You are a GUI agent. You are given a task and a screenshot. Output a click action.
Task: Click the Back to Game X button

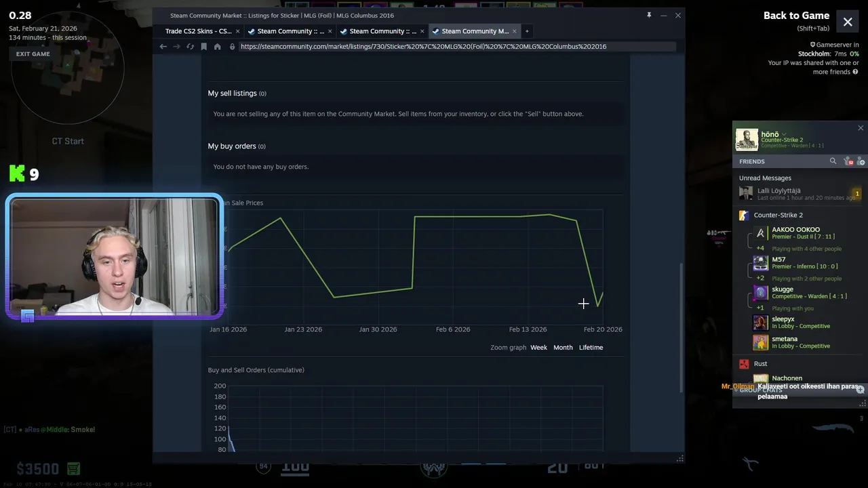(848, 22)
